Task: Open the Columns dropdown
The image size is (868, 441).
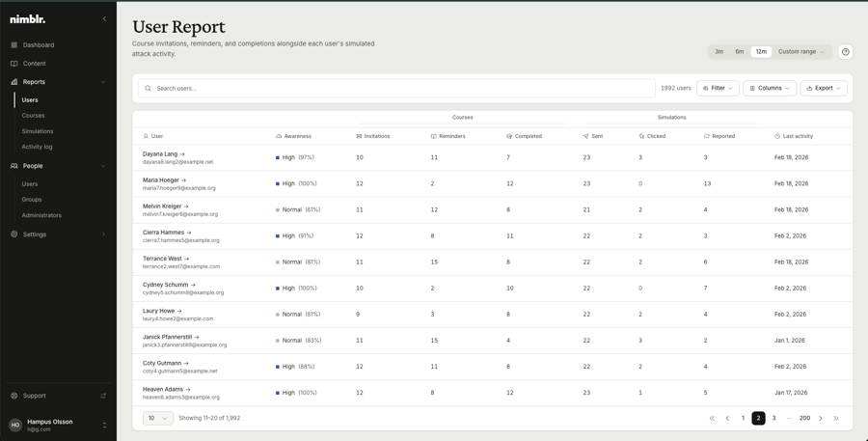Action: [x=770, y=88]
